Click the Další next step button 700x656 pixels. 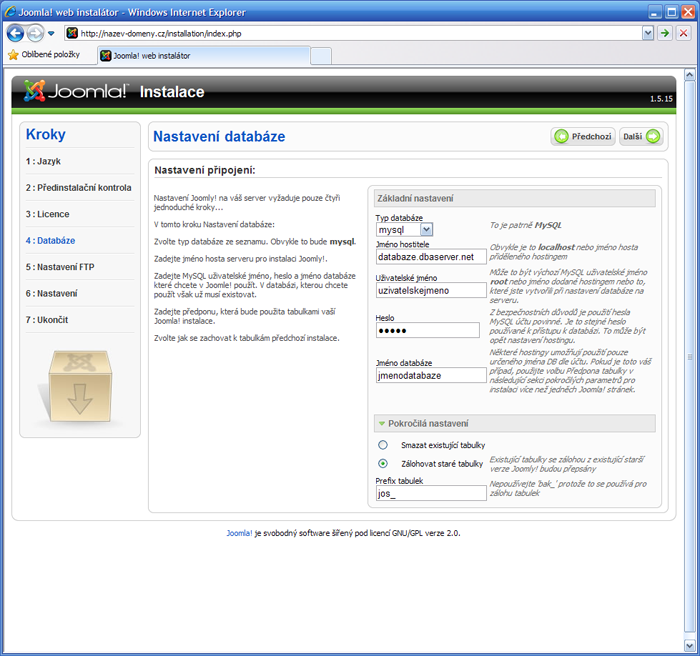pos(640,137)
